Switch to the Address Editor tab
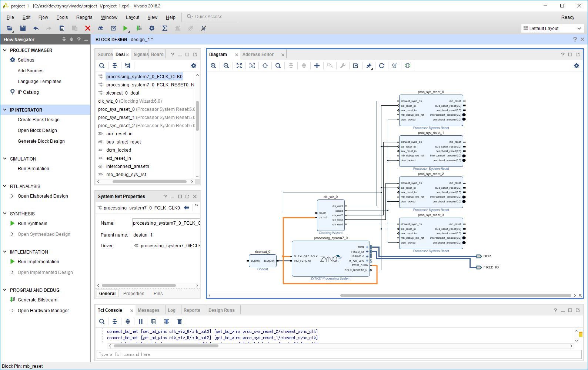 [258, 54]
